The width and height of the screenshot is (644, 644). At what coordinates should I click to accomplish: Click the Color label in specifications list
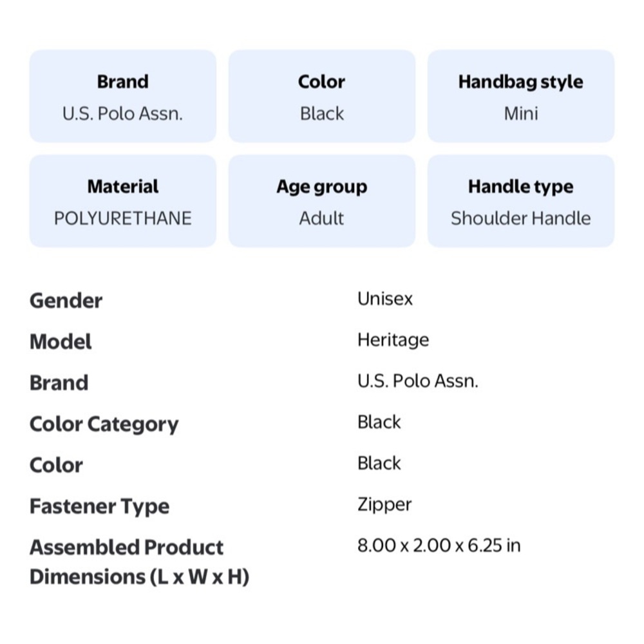[x=56, y=466]
